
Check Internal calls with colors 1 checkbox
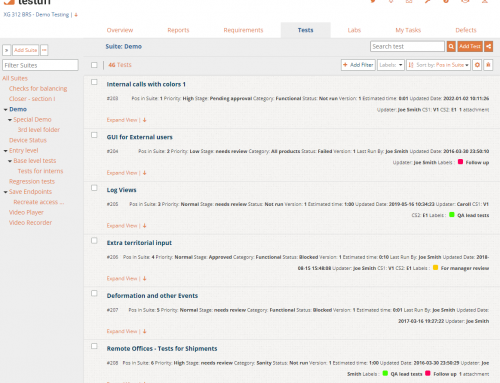tap(94, 82)
